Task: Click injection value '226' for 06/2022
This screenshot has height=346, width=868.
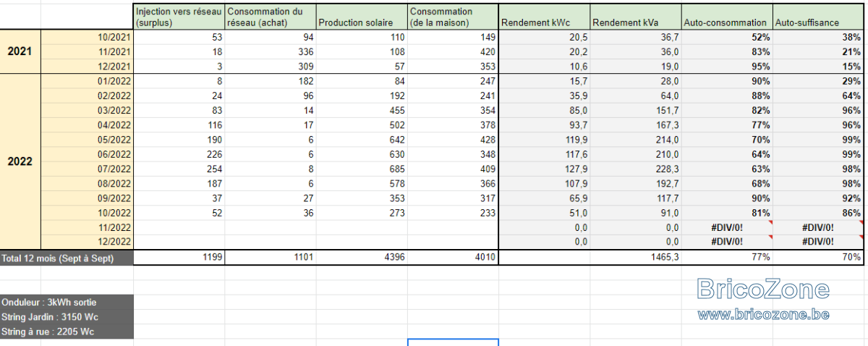Action: click(x=179, y=154)
